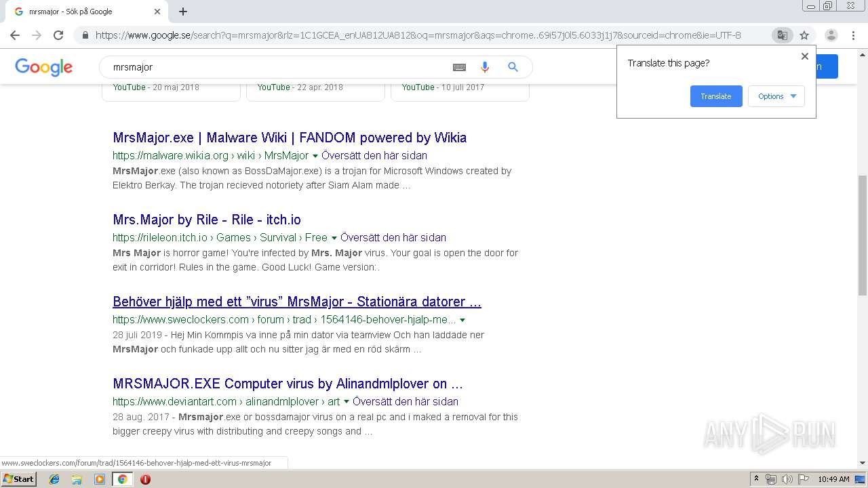Screen dimensions: 868x488
Task: Click Översätt den här sidan for itch.io result
Action: tap(393, 237)
